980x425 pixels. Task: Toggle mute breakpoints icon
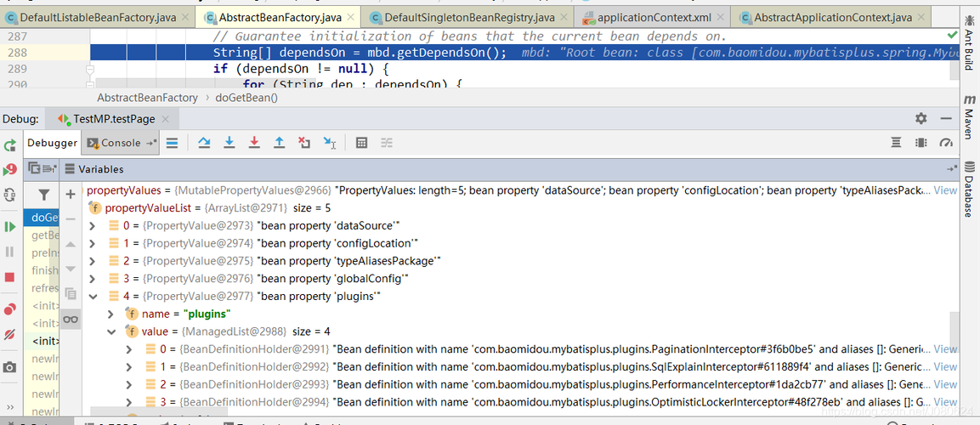tap(9, 334)
